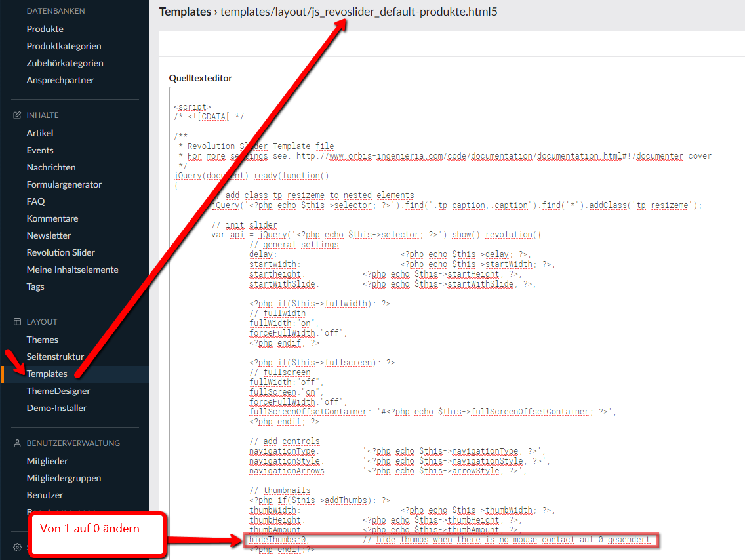Click the Templates breadcrumb heading

click(185, 12)
